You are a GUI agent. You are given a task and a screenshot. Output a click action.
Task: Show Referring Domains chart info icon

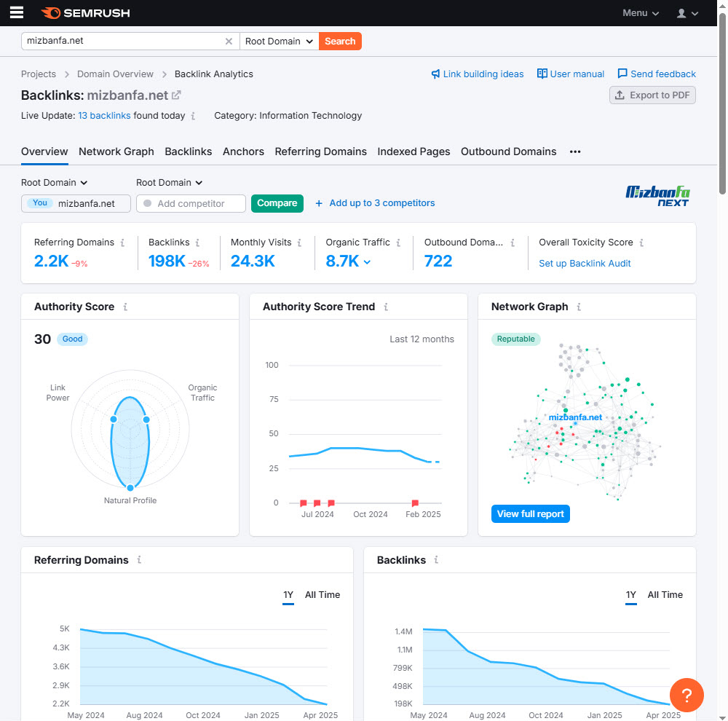[139, 560]
